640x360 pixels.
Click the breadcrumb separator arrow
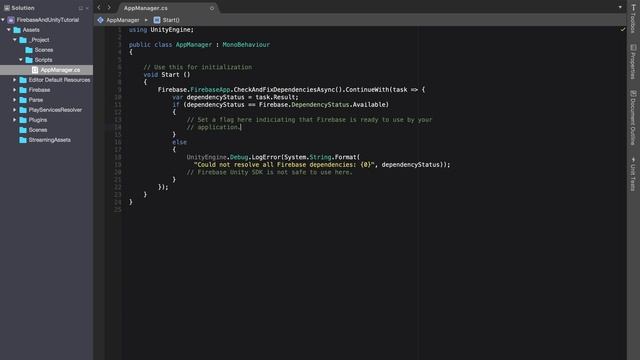point(146,20)
